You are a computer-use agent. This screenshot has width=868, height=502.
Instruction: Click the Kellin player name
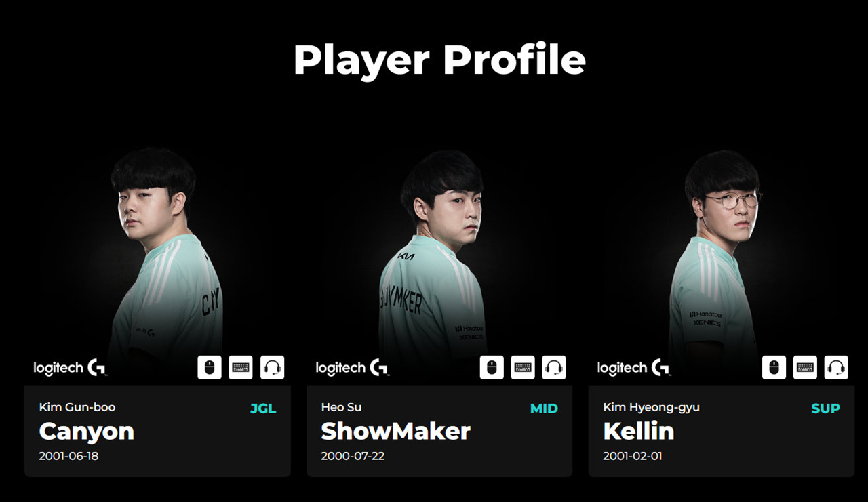click(638, 432)
